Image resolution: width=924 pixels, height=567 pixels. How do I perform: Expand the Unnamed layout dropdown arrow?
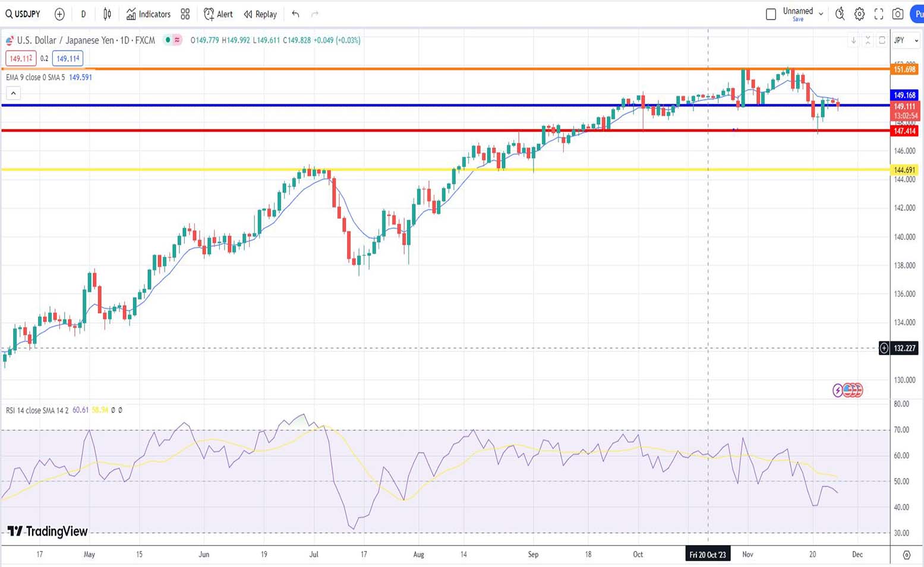[821, 14]
